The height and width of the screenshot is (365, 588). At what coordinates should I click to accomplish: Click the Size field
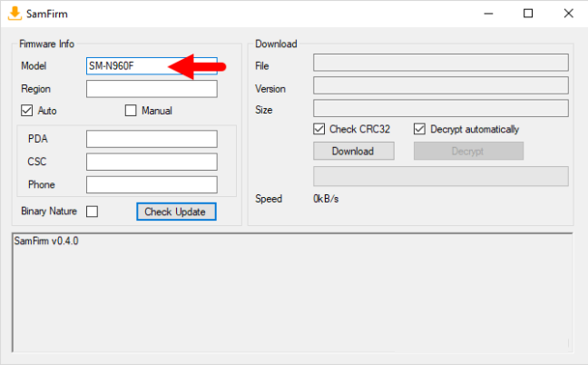coord(441,108)
